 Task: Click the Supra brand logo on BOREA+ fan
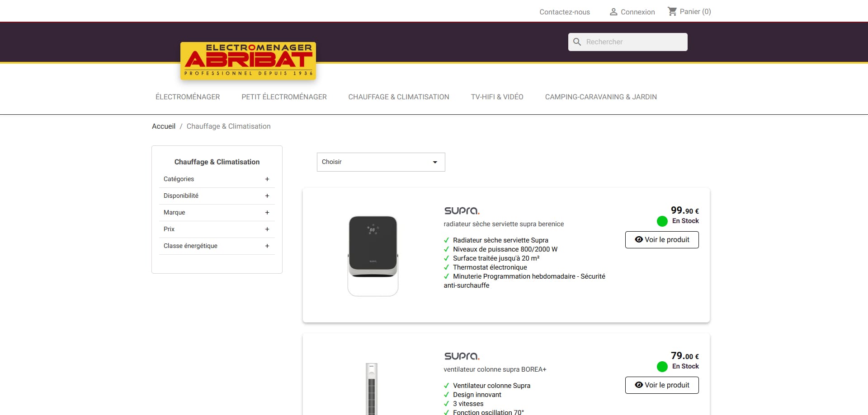tap(462, 356)
